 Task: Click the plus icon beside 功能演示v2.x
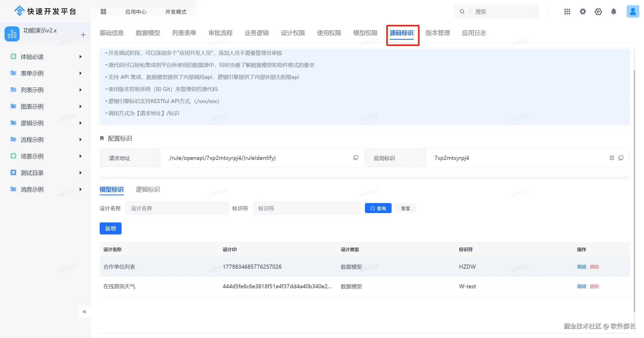coord(83,35)
